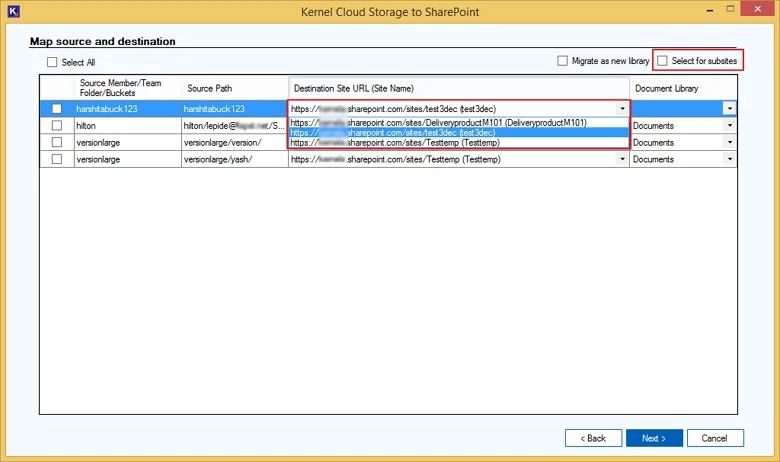Open Documents dropdown in hilton row
The height and width of the screenshot is (462, 780).
coord(730,125)
